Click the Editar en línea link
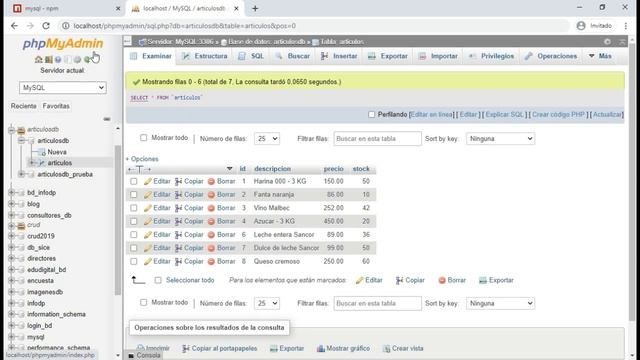The height and width of the screenshot is (360, 640). click(x=431, y=115)
